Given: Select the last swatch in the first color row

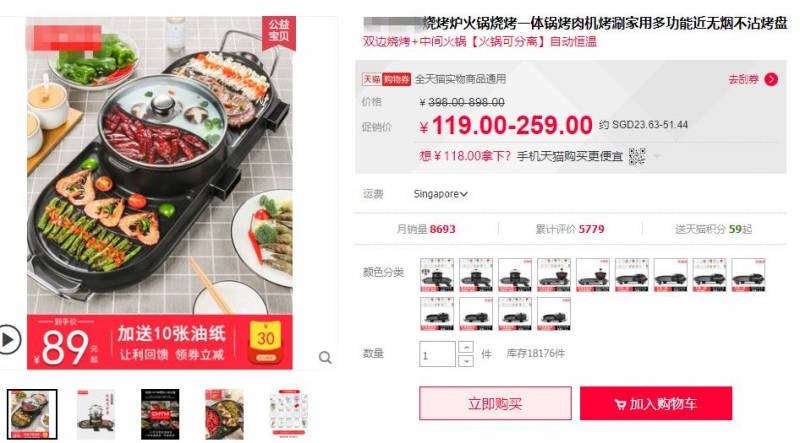Looking at the screenshot, I should 748,275.
